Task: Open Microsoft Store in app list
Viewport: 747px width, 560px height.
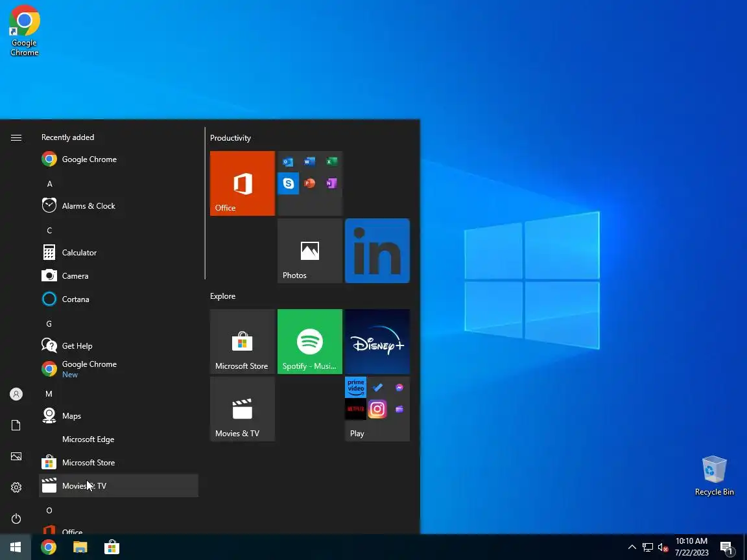Action: pyautogui.click(x=119, y=462)
